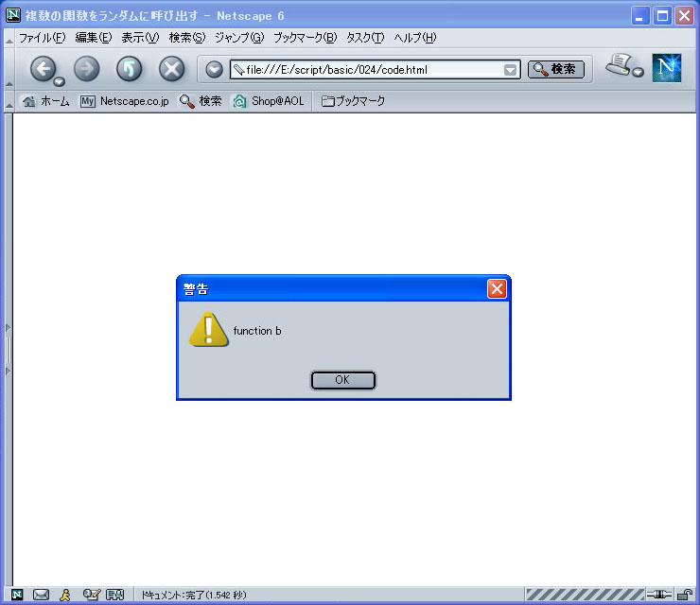This screenshot has height=605, width=700.
Task: Open the ジャンプ(G) menu
Action: click(x=239, y=38)
